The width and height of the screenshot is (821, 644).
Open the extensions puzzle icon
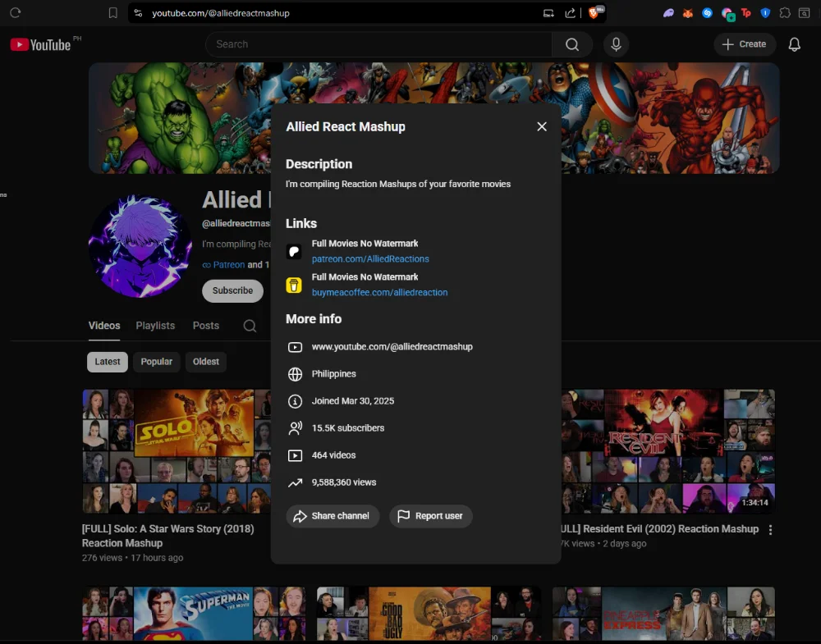click(x=784, y=13)
